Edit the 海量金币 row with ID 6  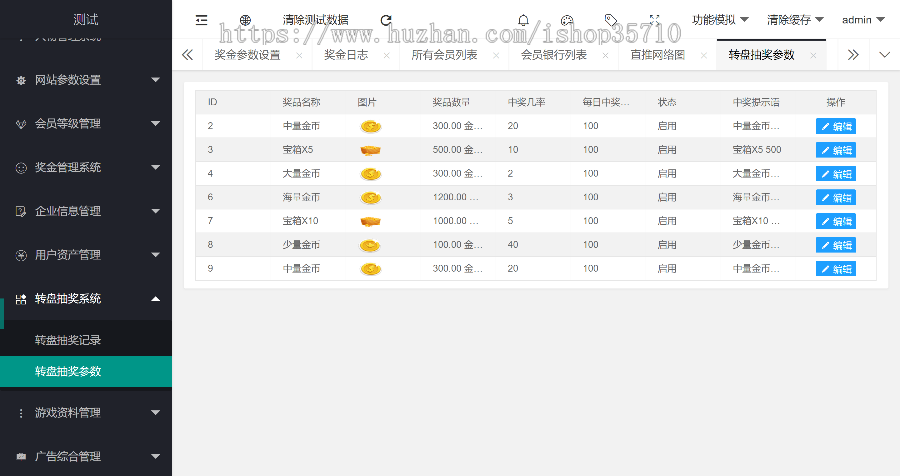[836, 198]
